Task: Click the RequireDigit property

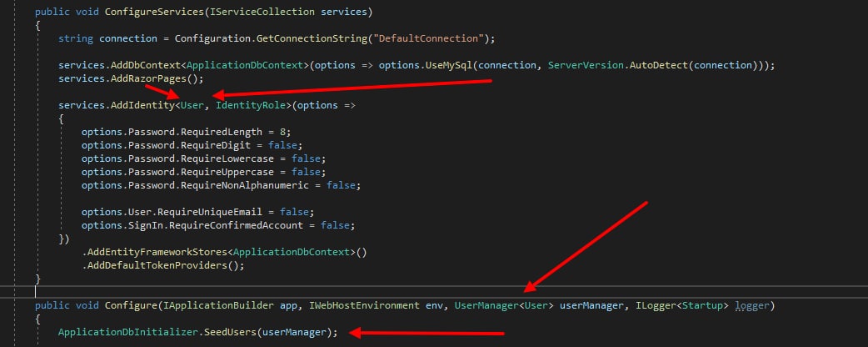Action: pyautogui.click(x=215, y=145)
